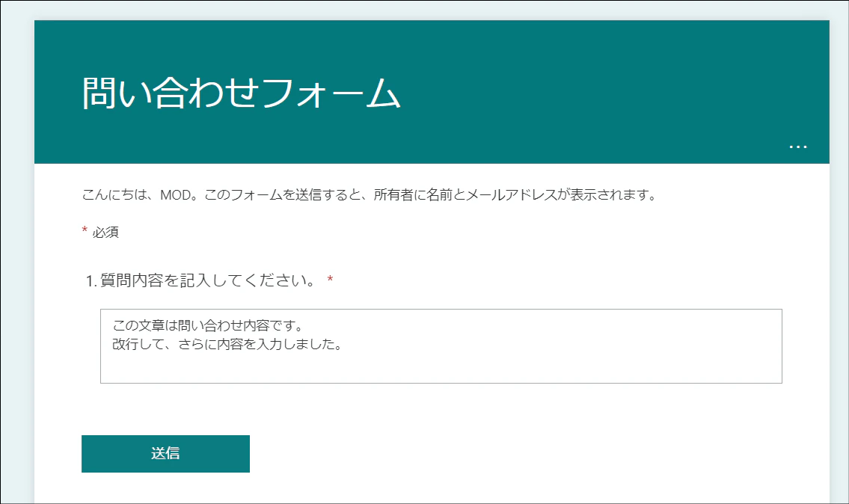Click the red asterisk beside question 1
The image size is (849, 504).
pyautogui.click(x=329, y=277)
